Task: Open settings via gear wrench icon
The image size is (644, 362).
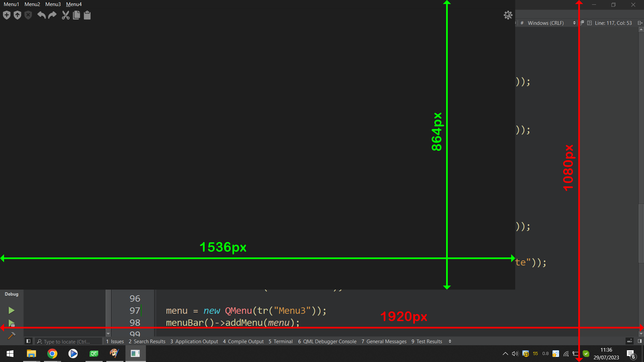Action: [x=508, y=15]
